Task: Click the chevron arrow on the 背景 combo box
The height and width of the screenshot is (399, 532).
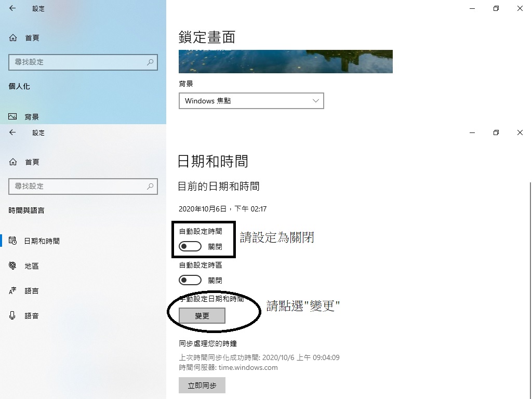Action: (315, 101)
